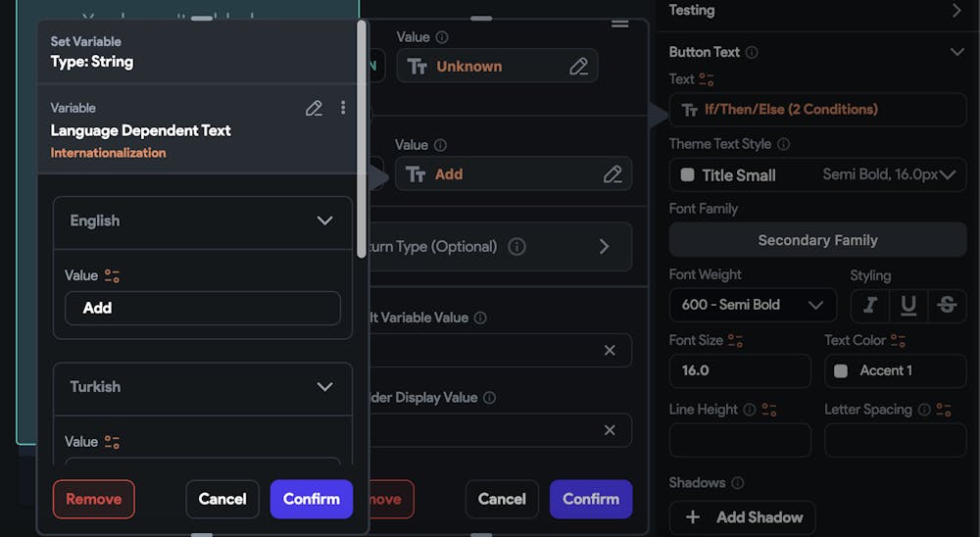The width and height of the screenshot is (980, 537).
Task: Click the pencil icon in the Add value field
Action: coord(612,174)
